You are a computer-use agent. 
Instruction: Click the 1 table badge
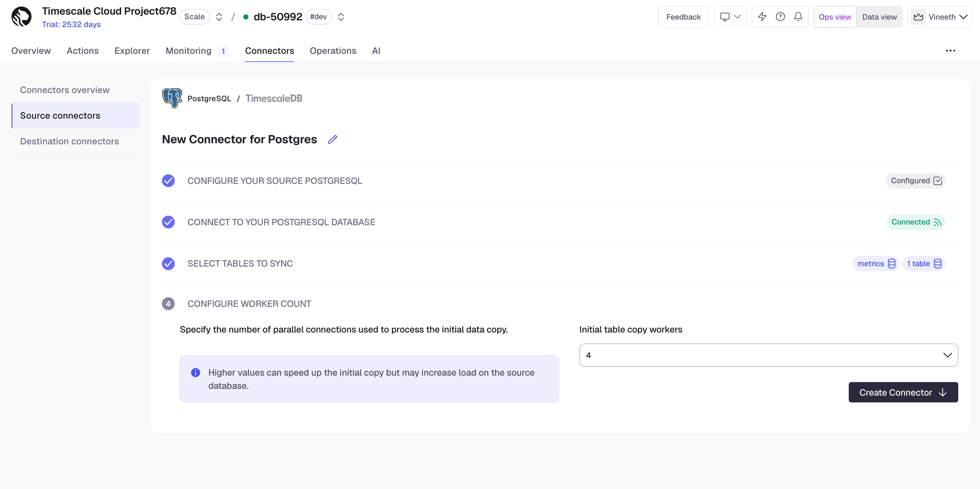pyautogui.click(x=924, y=263)
